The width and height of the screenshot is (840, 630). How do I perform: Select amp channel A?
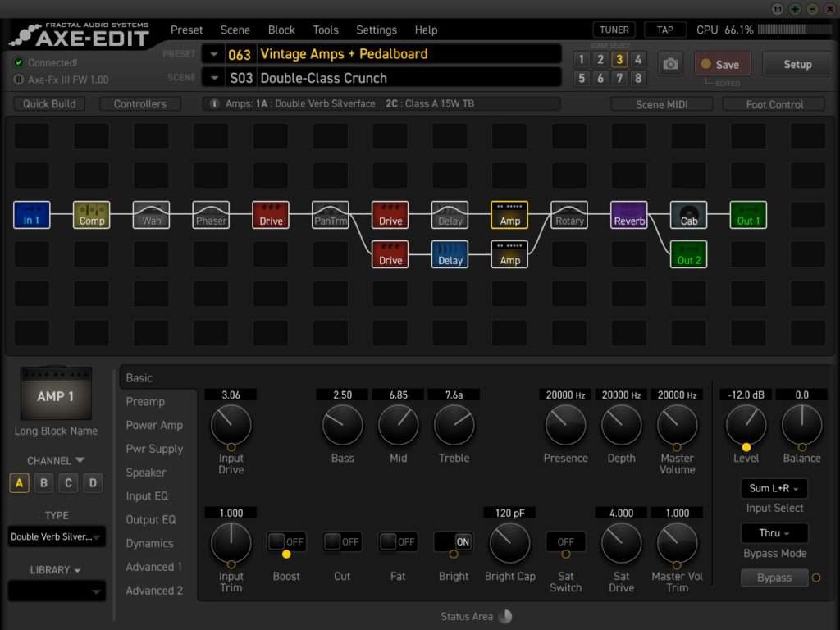(20, 482)
